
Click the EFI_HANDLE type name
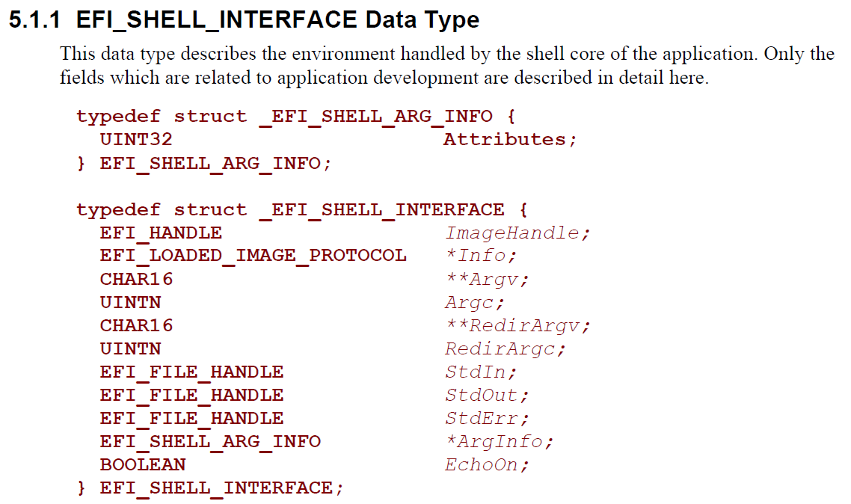pyautogui.click(x=162, y=233)
